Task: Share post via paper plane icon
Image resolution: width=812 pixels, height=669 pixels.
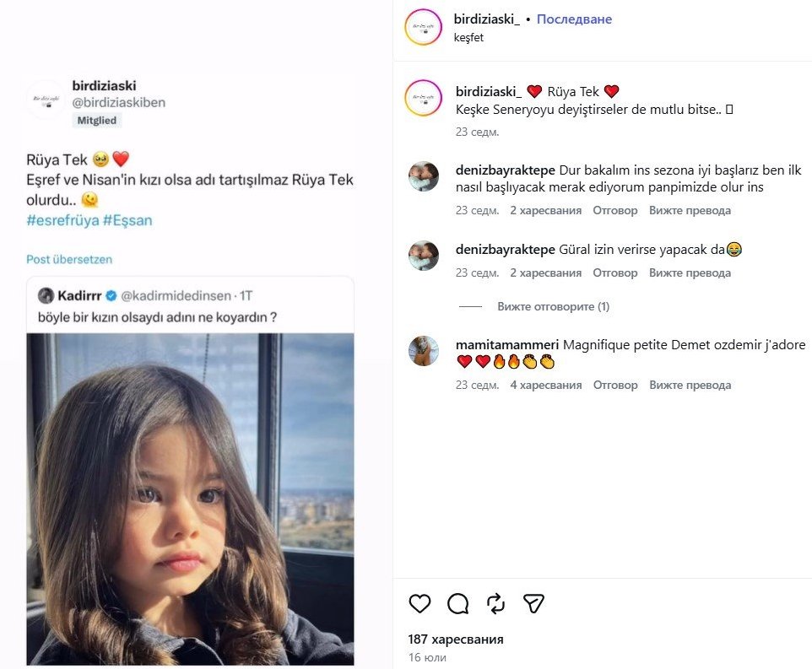Action: (x=533, y=603)
